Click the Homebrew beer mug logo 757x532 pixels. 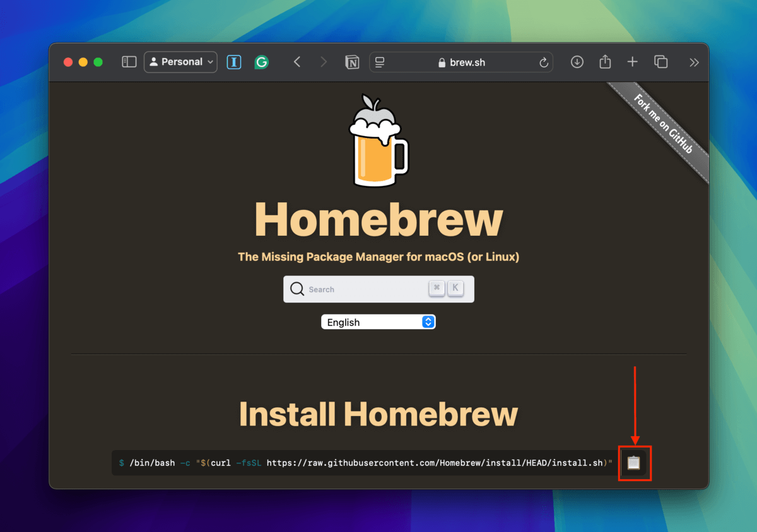[x=378, y=141]
